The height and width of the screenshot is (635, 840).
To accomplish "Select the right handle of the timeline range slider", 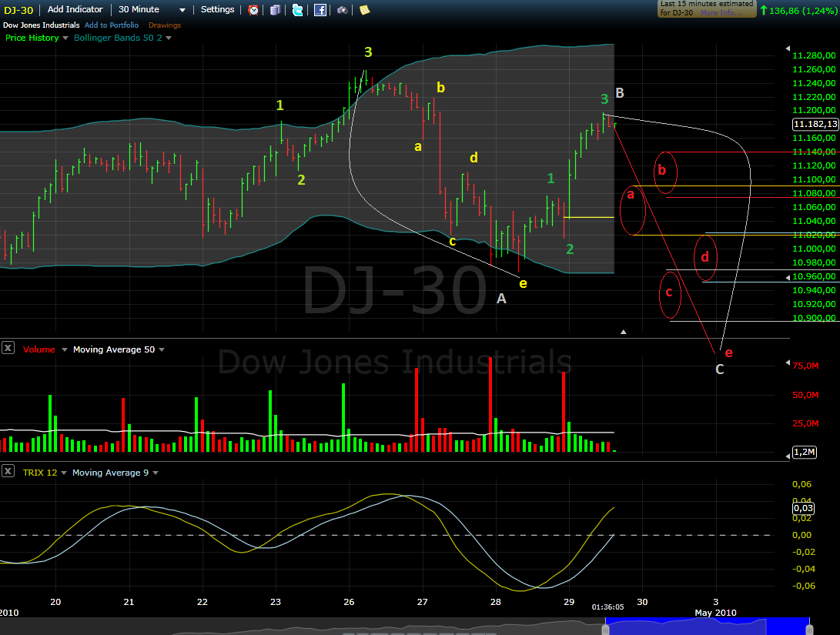I will coord(809,629).
